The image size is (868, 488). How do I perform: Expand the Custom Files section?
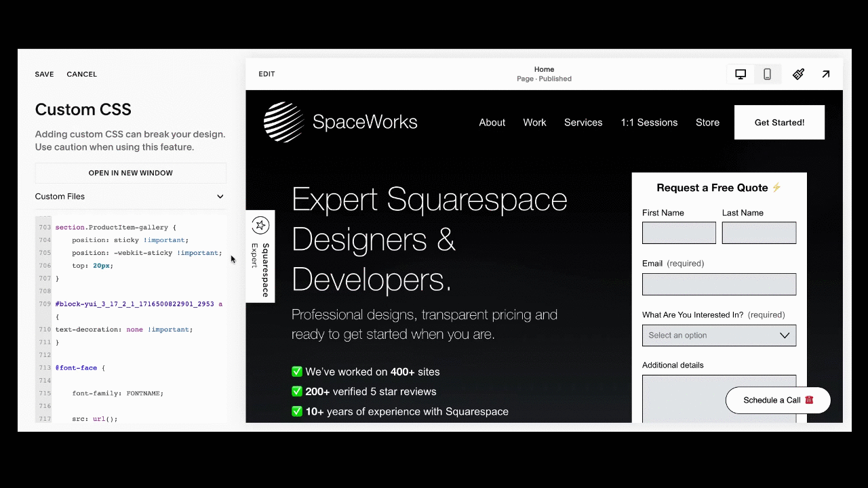coord(130,197)
